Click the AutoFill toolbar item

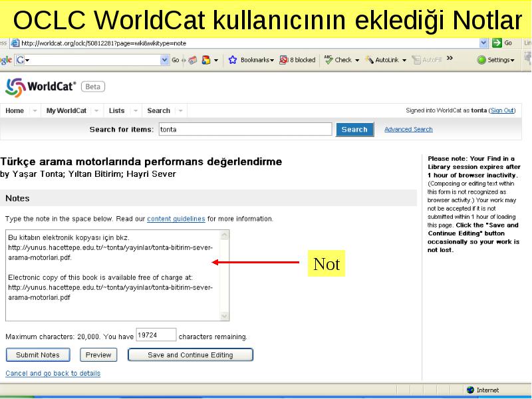point(427,60)
